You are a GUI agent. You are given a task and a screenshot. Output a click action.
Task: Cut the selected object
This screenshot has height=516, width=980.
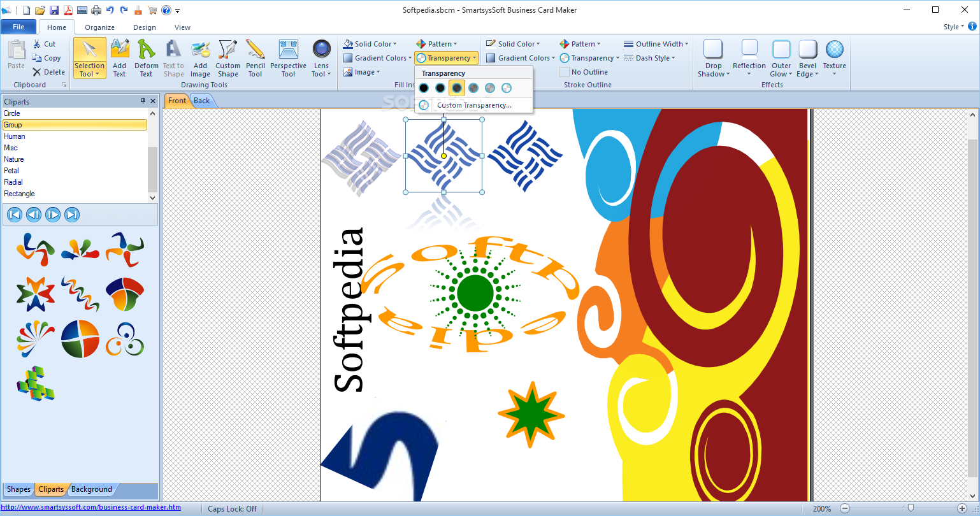(45, 44)
